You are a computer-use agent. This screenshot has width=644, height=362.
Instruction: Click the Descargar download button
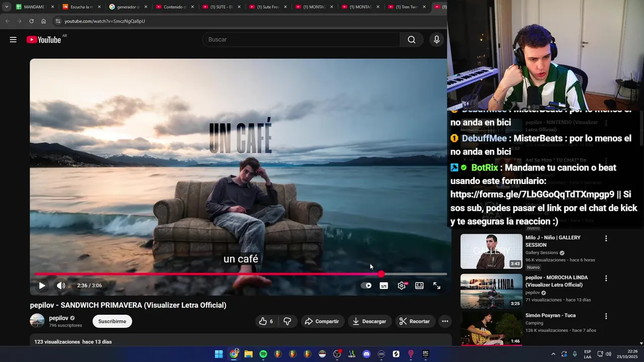(369, 321)
